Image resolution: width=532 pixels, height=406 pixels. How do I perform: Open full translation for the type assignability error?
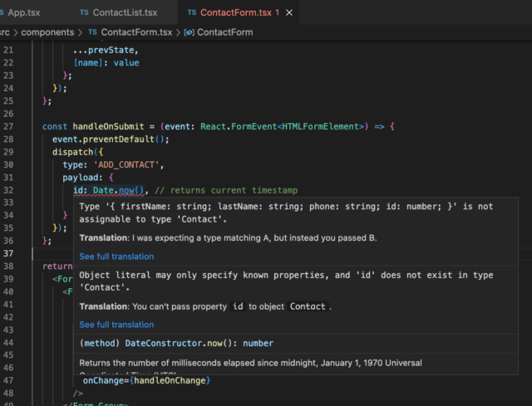coord(116,257)
